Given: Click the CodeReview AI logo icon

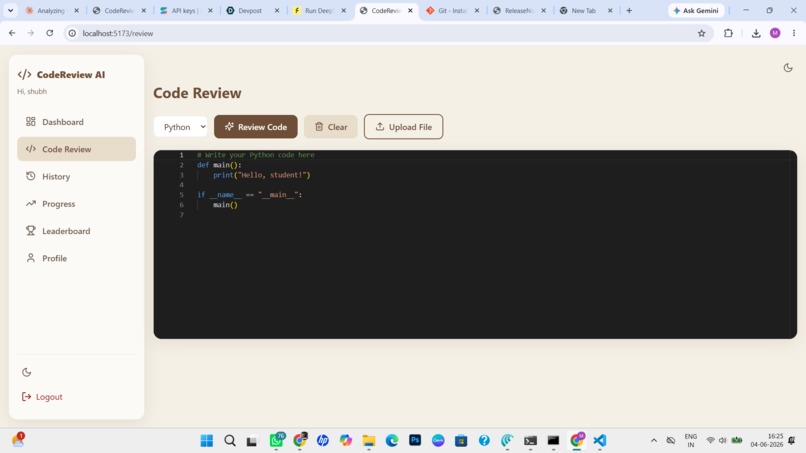Looking at the screenshot, I should click(x=24, y=75).
